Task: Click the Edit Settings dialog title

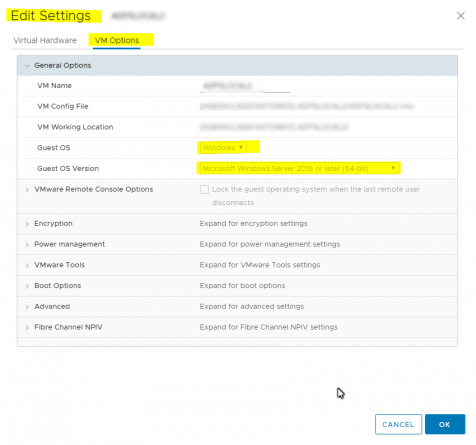Action: coord(51,16)
